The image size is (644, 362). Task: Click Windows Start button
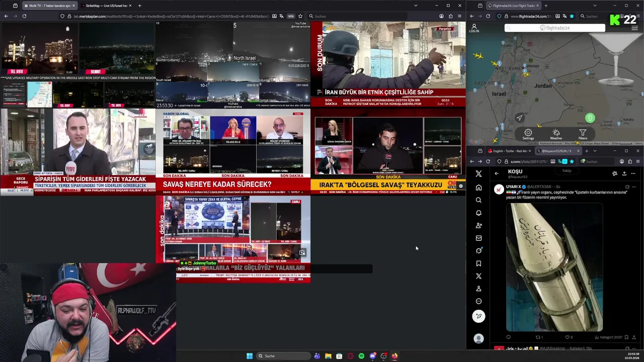pos(250,356)
